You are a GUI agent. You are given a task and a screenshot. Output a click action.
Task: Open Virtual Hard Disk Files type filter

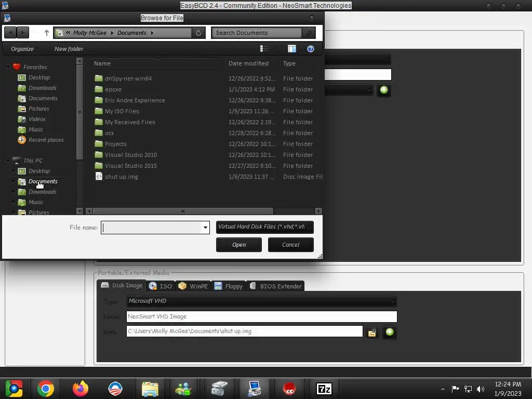coord(264,227)
